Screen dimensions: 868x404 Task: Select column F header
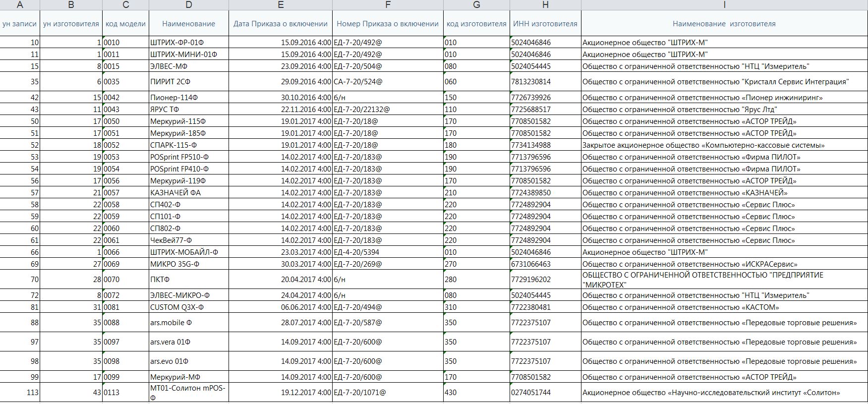pos(388,5)
